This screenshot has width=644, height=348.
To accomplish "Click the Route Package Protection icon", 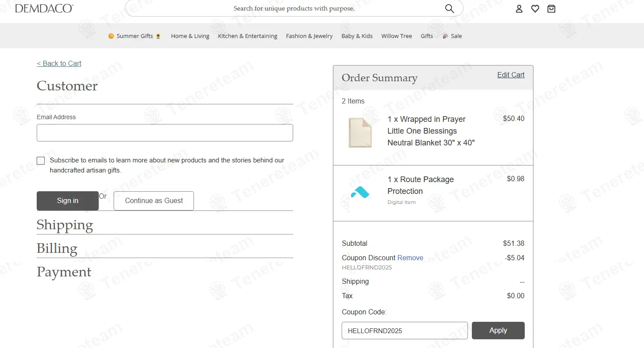I will point(360,192).
